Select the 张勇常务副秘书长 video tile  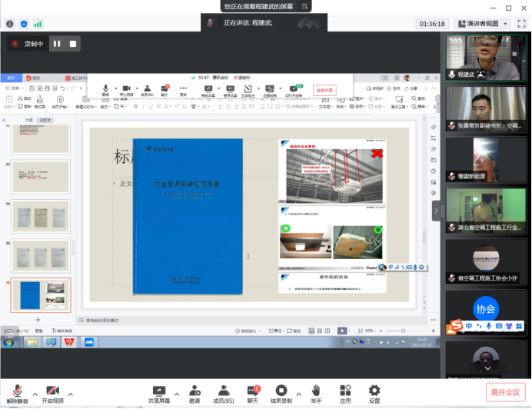click(486, 108)
